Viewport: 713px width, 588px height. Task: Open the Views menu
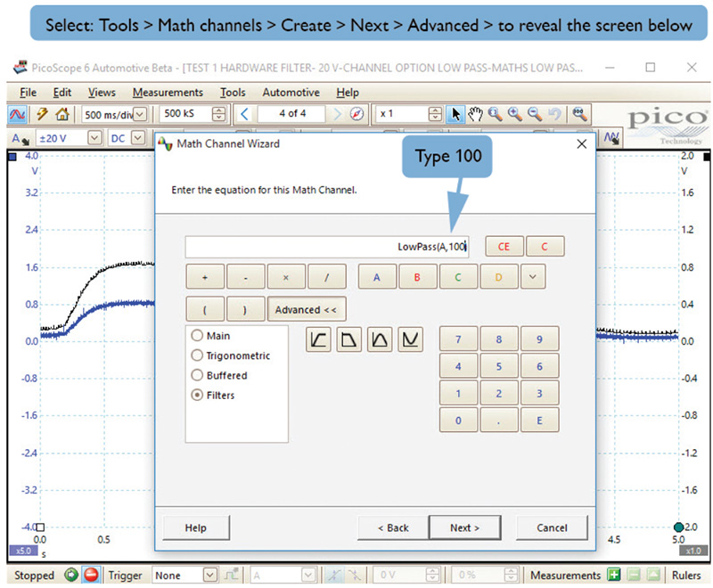coord(102,93)
